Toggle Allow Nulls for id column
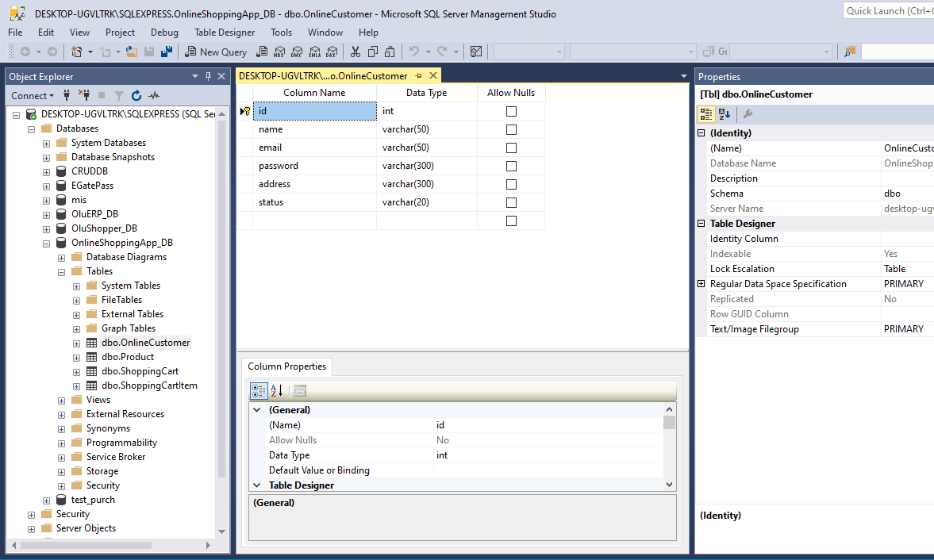Viewport: 934px width, 560px height. (511, 111)
